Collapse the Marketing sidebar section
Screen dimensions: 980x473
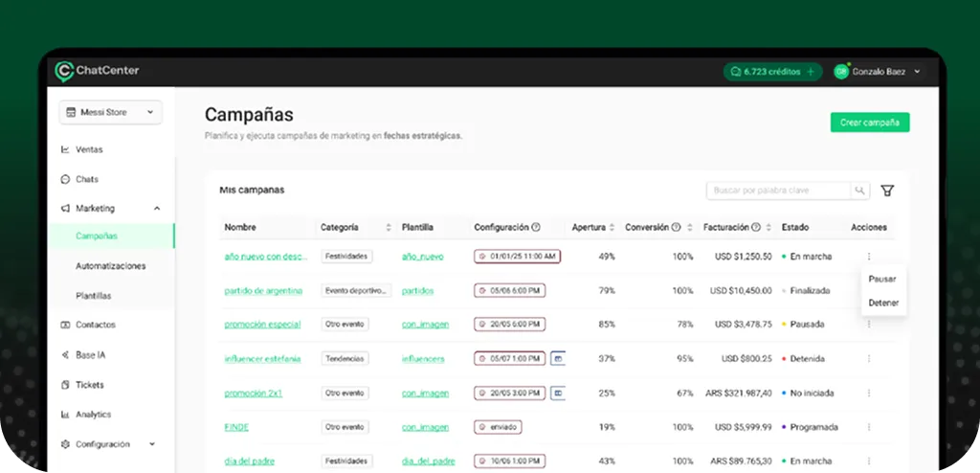click(157, 208)
